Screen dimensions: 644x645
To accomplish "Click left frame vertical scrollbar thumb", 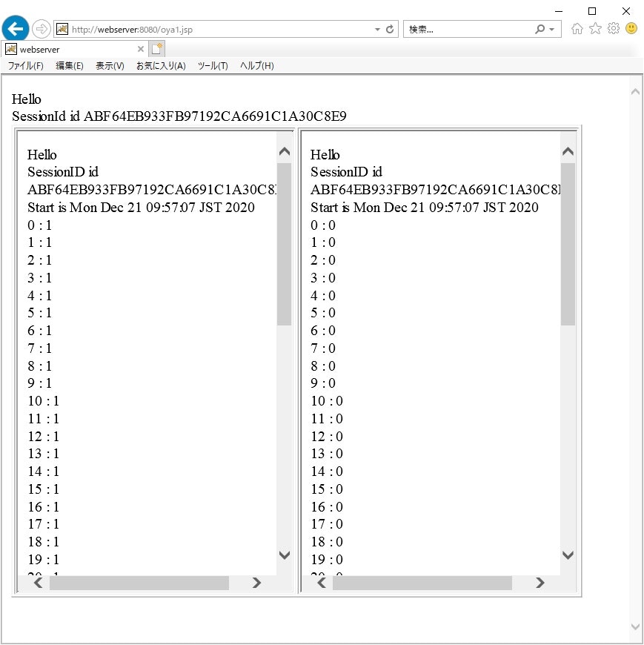I will (x=284, y=245).
